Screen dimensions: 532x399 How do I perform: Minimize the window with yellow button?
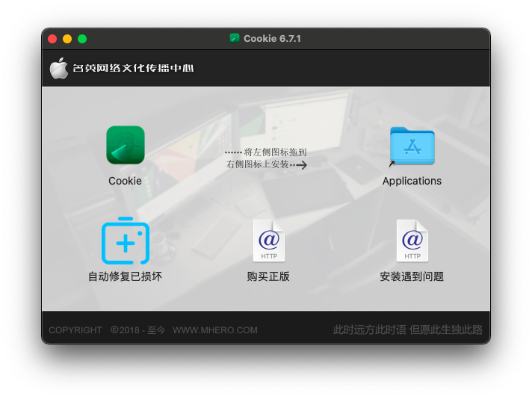(x=67, y=39)
